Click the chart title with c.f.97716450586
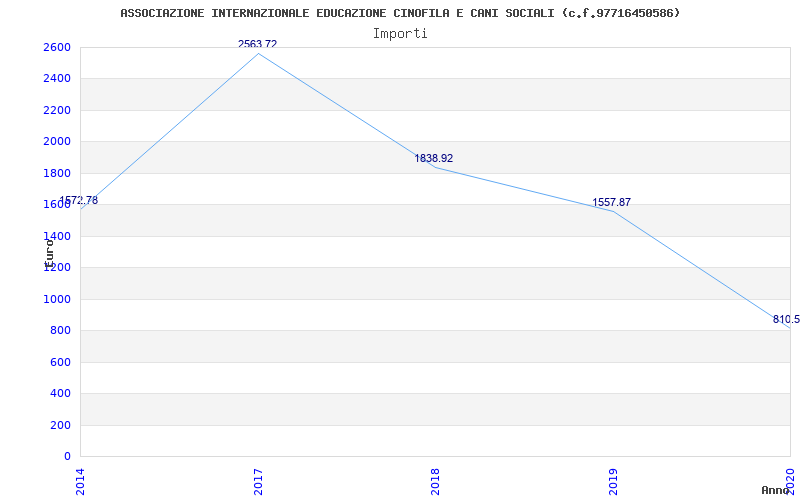Image resolution: width=800 pixels, height=500 pixels. coord(400,13)
